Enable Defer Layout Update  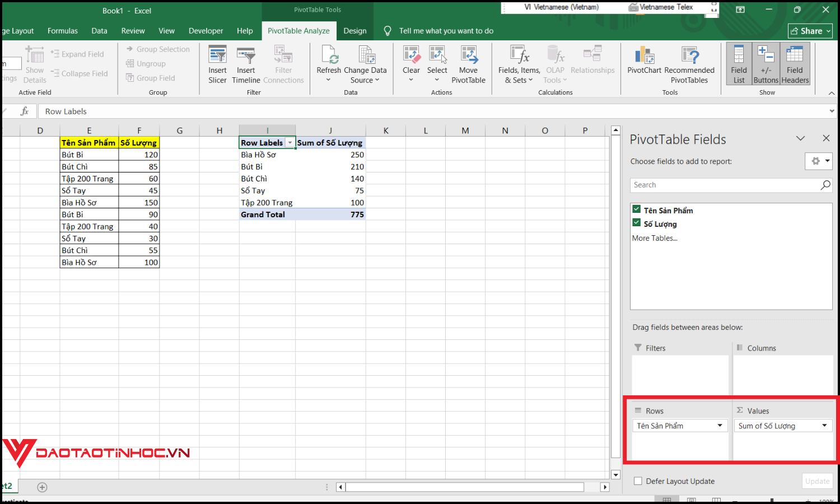[638, 481]
